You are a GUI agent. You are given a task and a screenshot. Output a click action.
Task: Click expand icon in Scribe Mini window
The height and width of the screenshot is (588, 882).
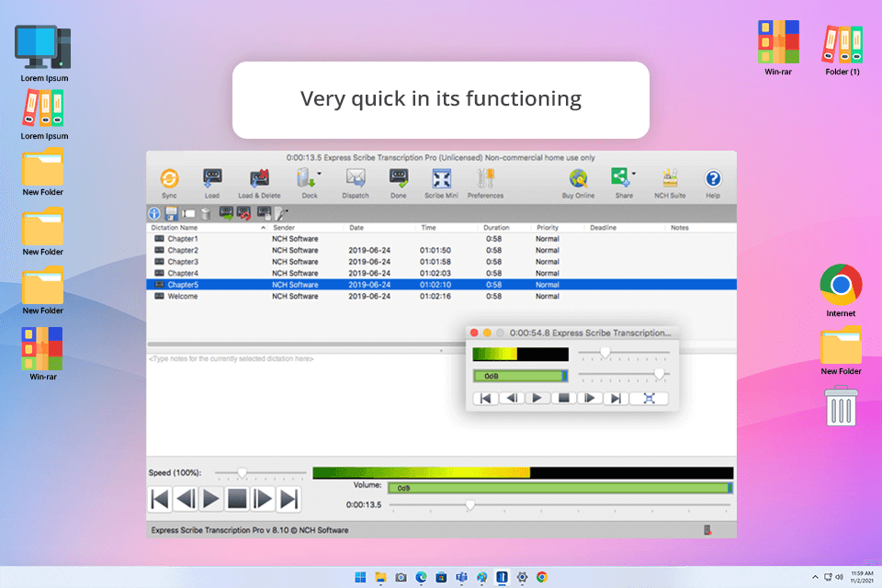tap(650, 399)
